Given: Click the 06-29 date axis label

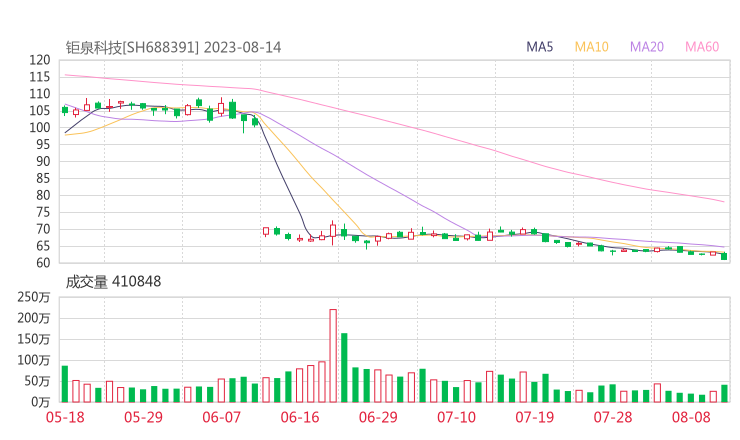Looking at the screenshot, I should pos(378,417).
